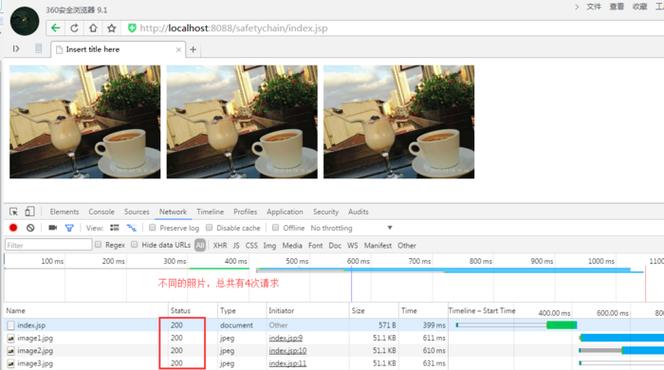The width and height of the screenshot is (664, 370).
Task: Filter requests by WS
Action: 353,246
